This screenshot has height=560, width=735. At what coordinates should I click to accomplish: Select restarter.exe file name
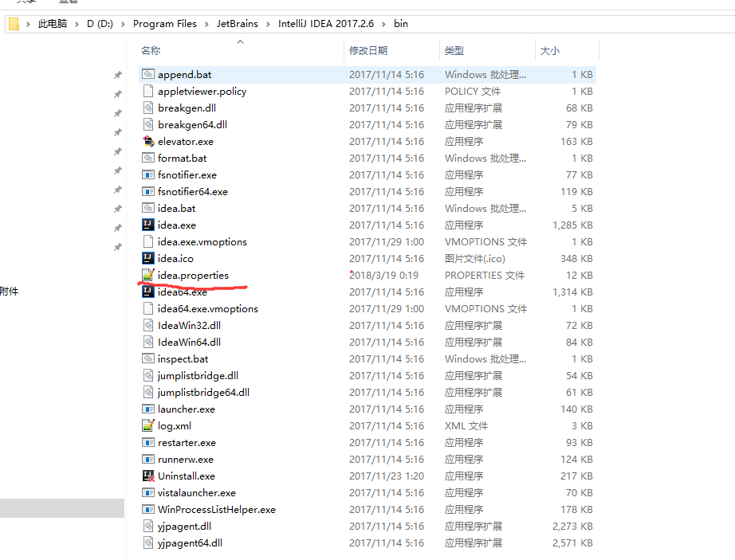click(x=187, y=442)
